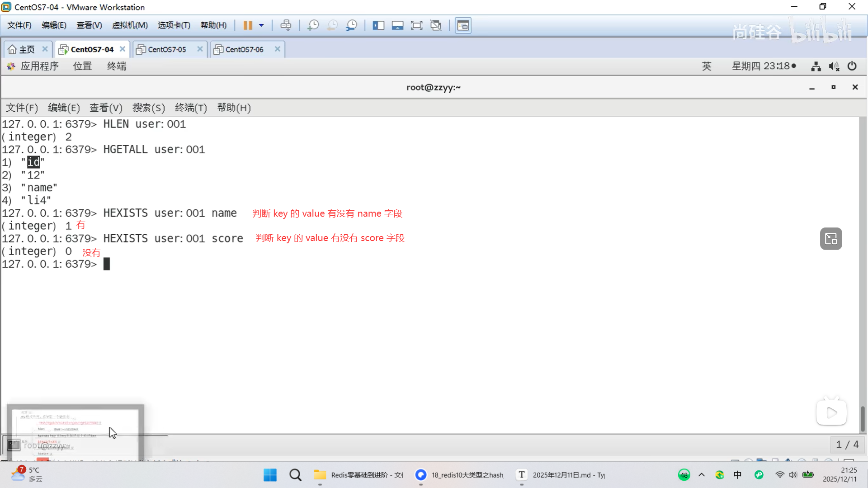
Task: Open the GNOME power menu icon
Action: pos(852,66)
